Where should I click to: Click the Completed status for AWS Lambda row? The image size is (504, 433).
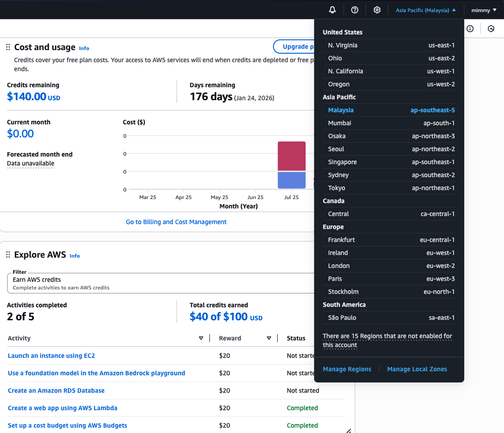(x=302, y=408)
